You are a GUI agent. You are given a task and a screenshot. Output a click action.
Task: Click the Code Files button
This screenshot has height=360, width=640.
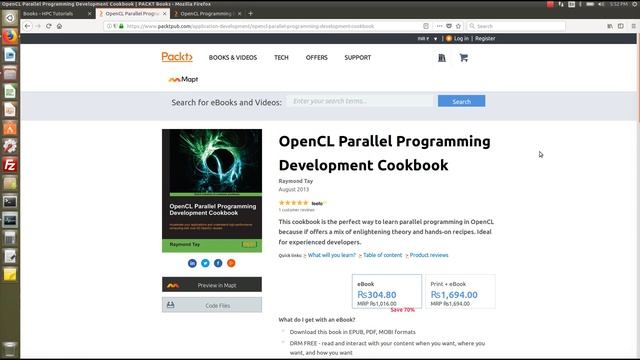point(212,305)
